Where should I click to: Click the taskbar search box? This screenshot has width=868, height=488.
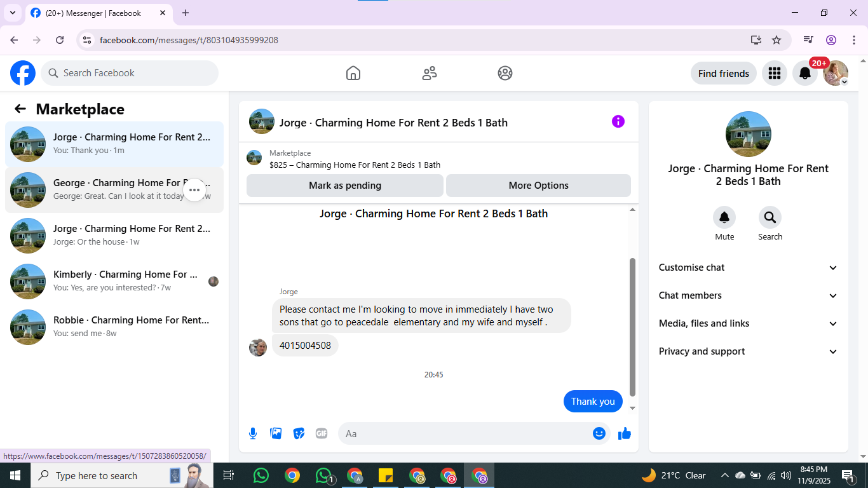click(122, 475)
